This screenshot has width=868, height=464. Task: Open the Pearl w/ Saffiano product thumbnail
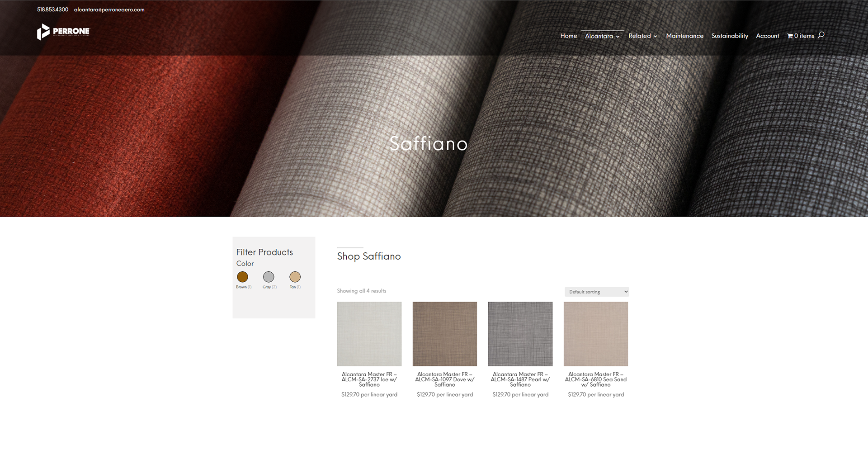(520, 334)
